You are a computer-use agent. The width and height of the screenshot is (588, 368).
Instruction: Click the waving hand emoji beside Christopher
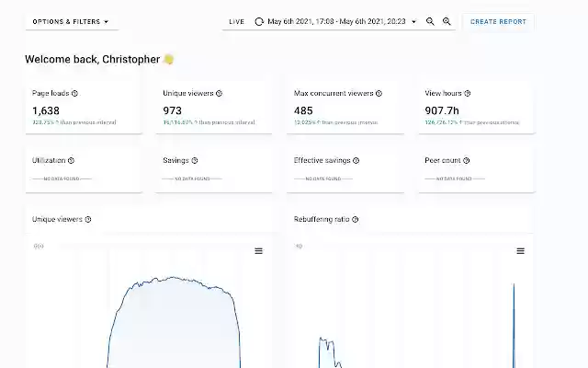tap(169, 59)
